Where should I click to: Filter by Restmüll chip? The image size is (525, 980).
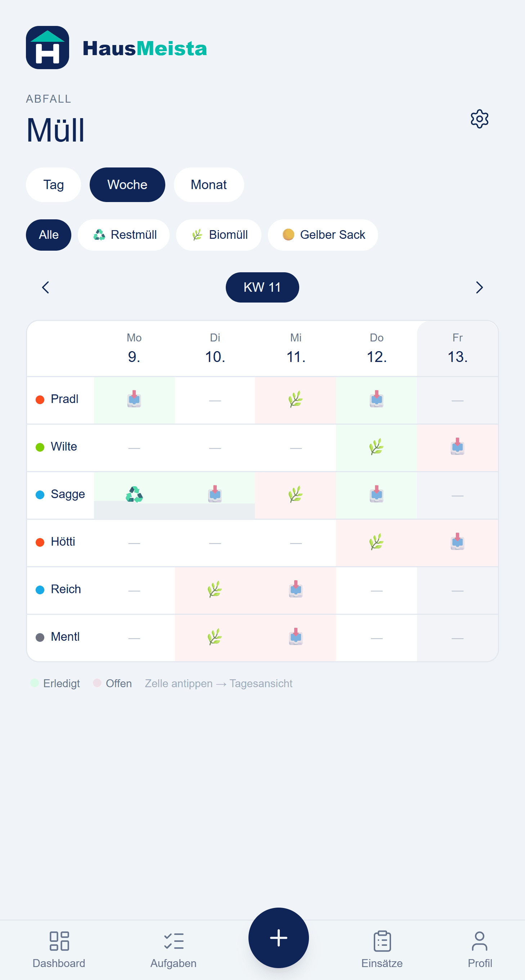pos(124,235)
